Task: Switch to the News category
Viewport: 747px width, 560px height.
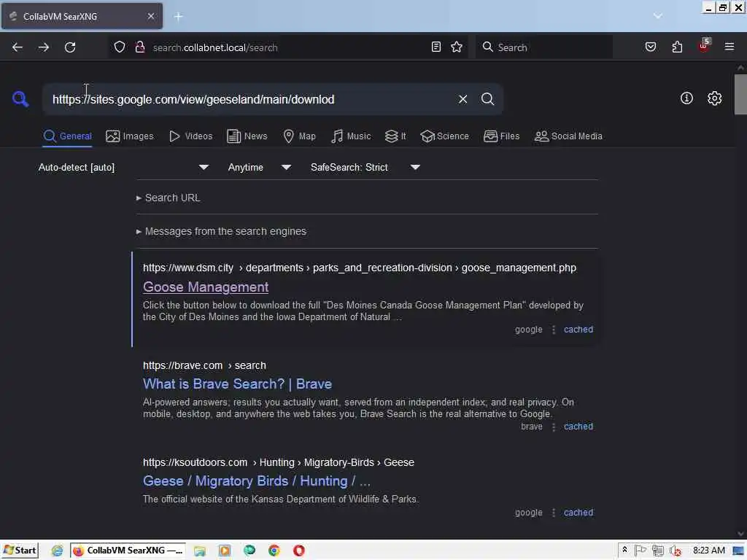Action: (x=247, y=136)
